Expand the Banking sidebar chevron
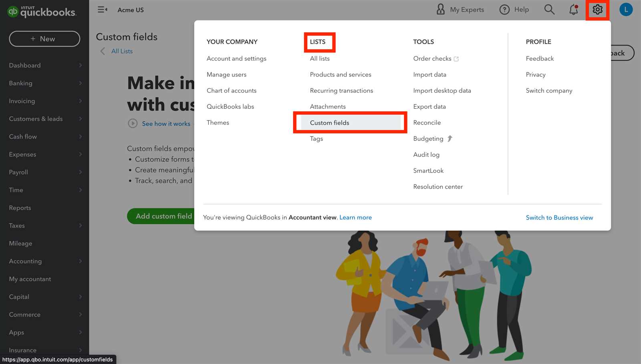Viewport: 641px width, 364px height. tap(81, 83)
